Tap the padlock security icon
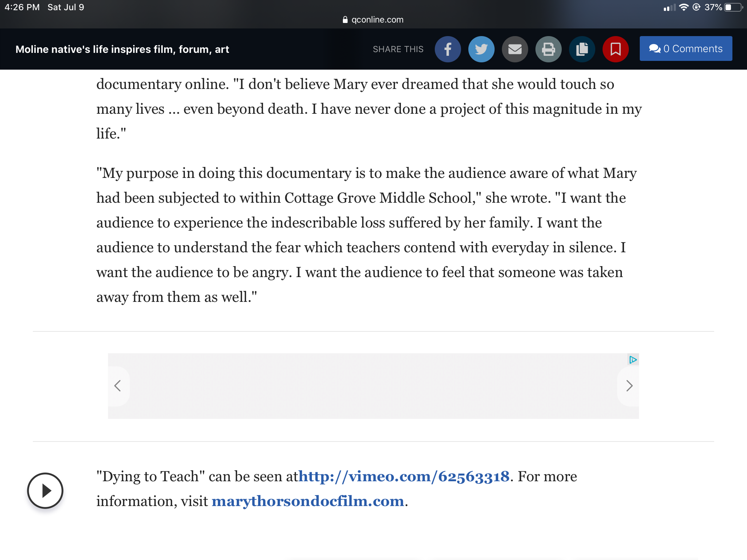The height and width of the screenshot is (560, 747). (345, 20)
